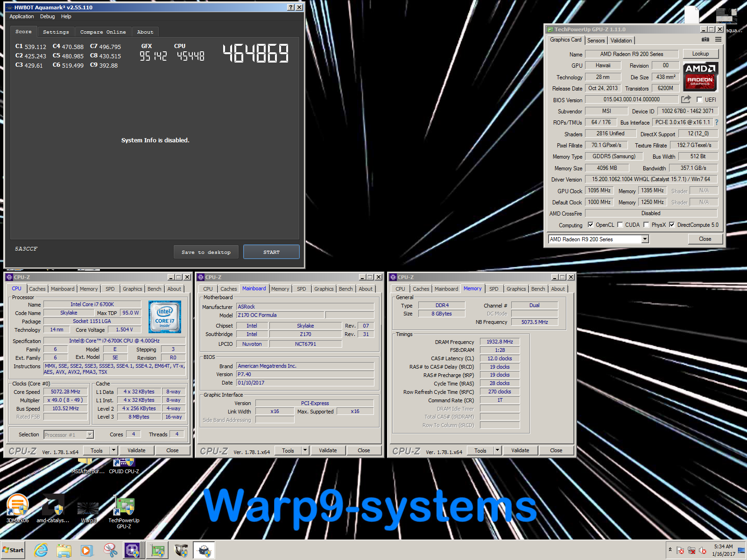Select the amd-catalyst installer desktop icon

[x=53, y=509]
